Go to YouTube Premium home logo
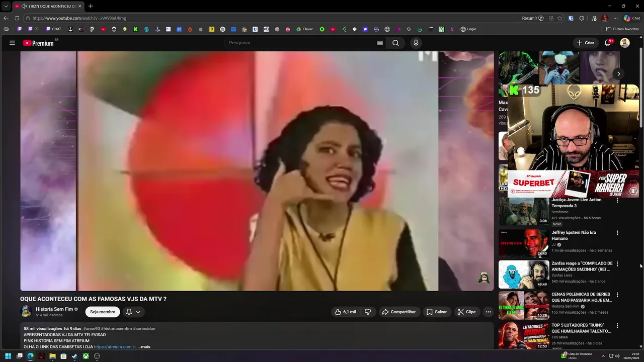This screenshot has height=362, width=644. [39, 43]
